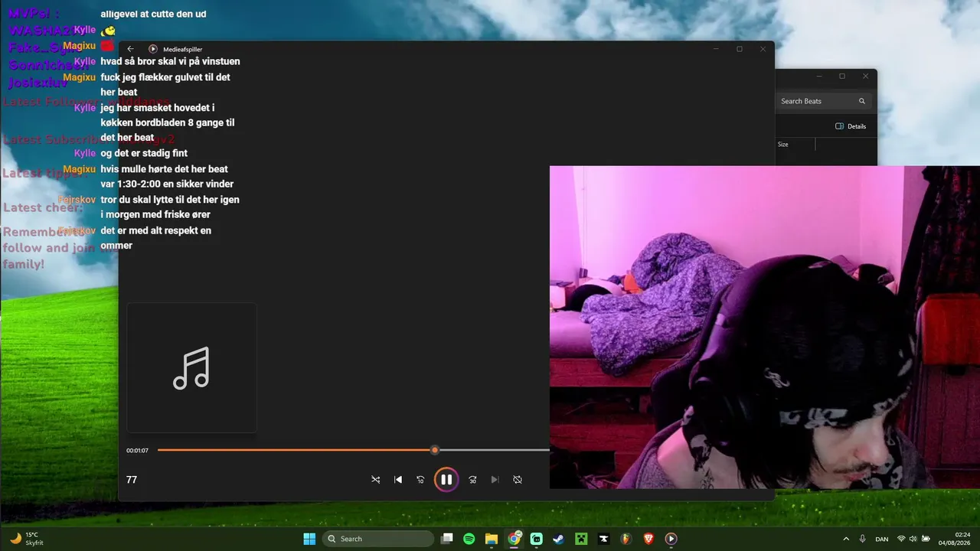This screenshot has height=551, width=980.
Task: Skip to the next track
Action: tap(495, 480)
